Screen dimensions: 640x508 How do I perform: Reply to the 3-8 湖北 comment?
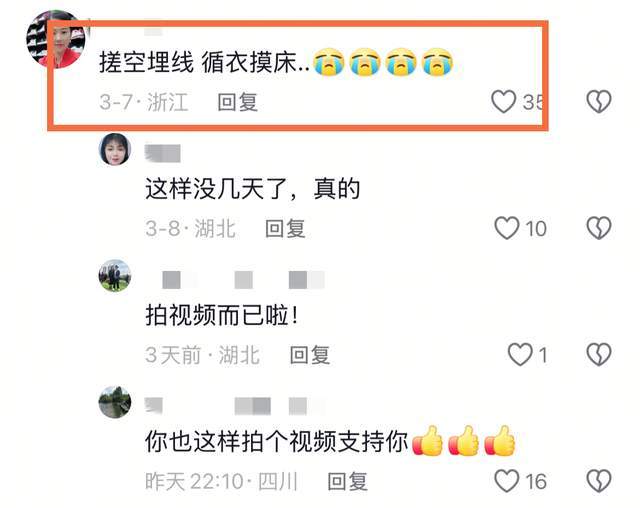point(285,228)
